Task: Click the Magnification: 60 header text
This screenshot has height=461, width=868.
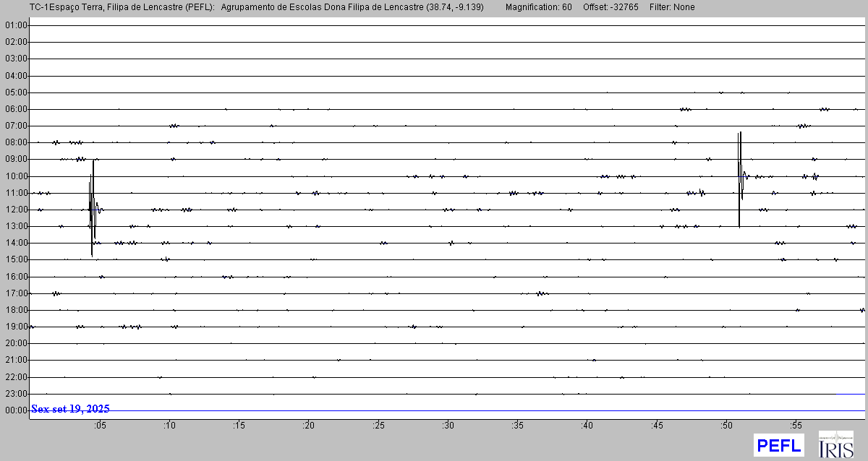Action: [x=538, y=7]
